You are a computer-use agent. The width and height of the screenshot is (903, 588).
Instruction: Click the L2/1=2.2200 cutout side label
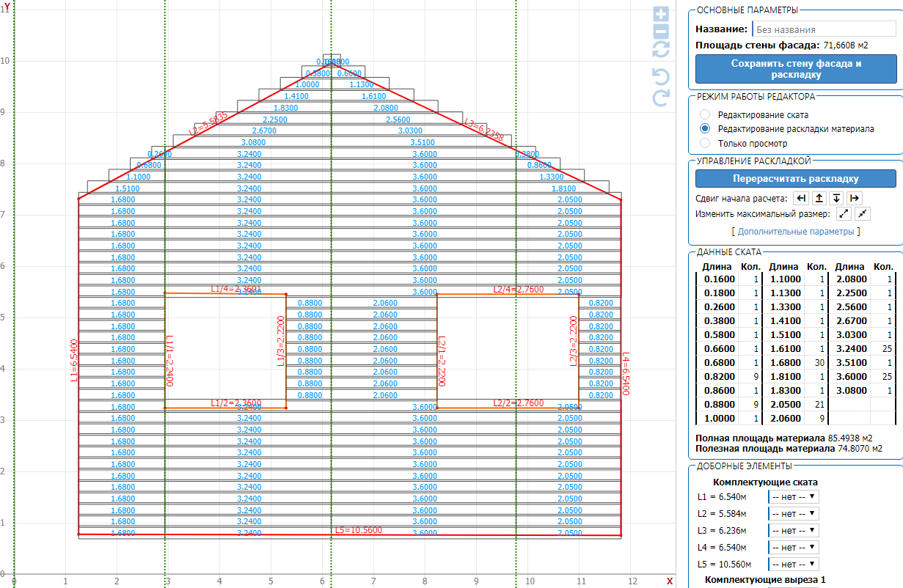click(442, 361)
